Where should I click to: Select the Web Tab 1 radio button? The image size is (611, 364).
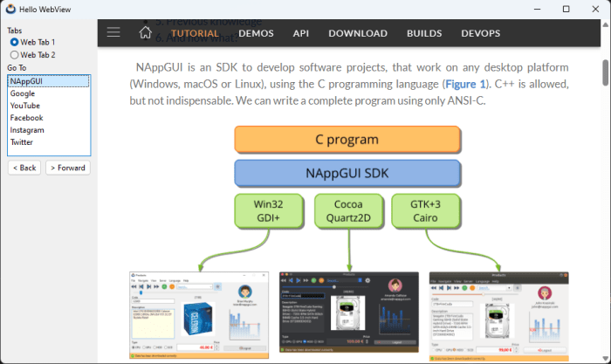(14, 42)
